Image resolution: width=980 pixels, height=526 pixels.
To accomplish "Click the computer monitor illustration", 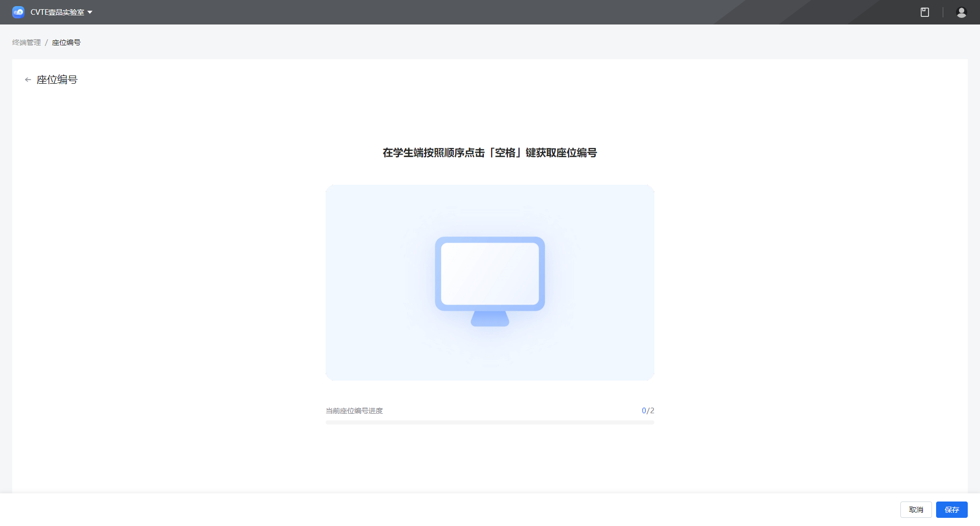I will pos(490,282).
